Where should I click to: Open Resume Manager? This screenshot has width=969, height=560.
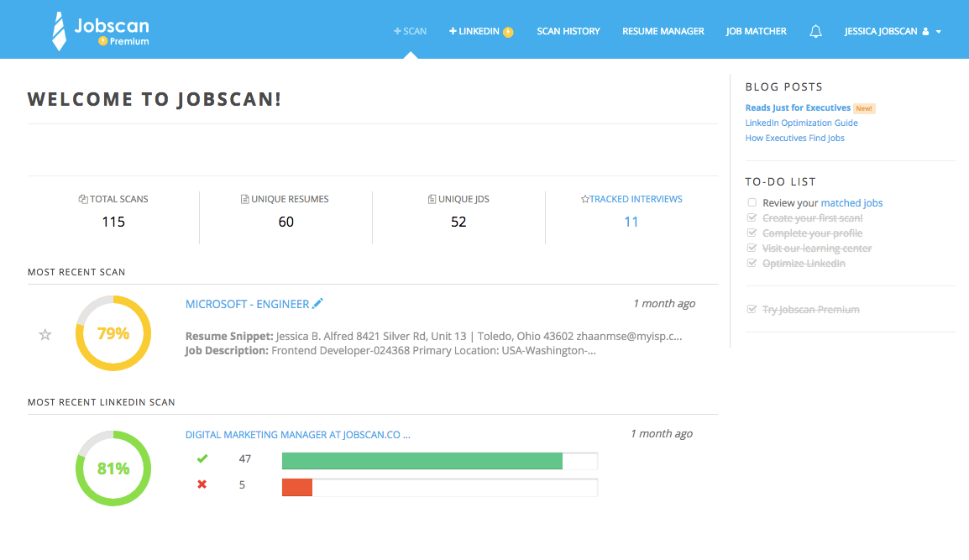coord(663,31)
